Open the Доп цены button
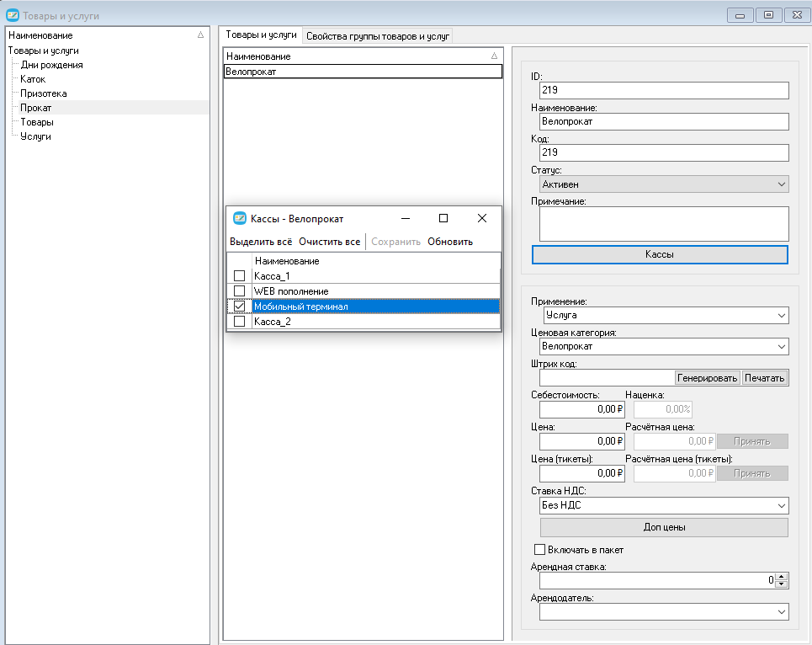This screenshot has width=812, height=645. pos(664,527)
